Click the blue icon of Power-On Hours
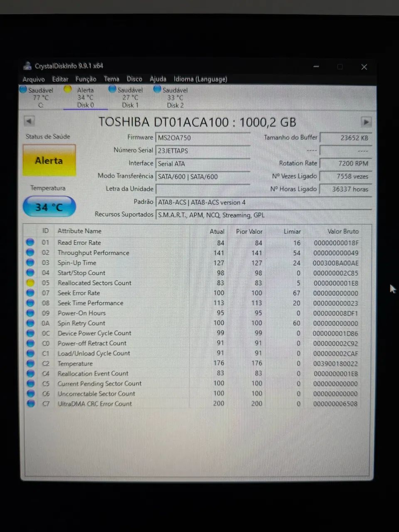This screenshot has height=532, width=399. pyautogui.click(x=30, y=313)
